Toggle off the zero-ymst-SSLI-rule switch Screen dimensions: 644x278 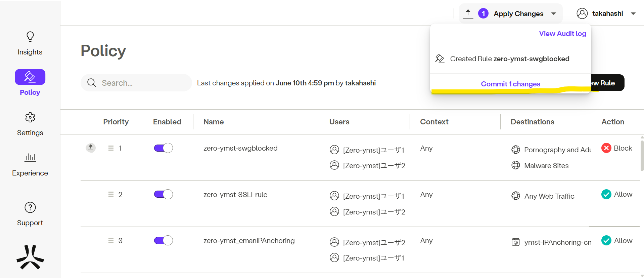164,194
